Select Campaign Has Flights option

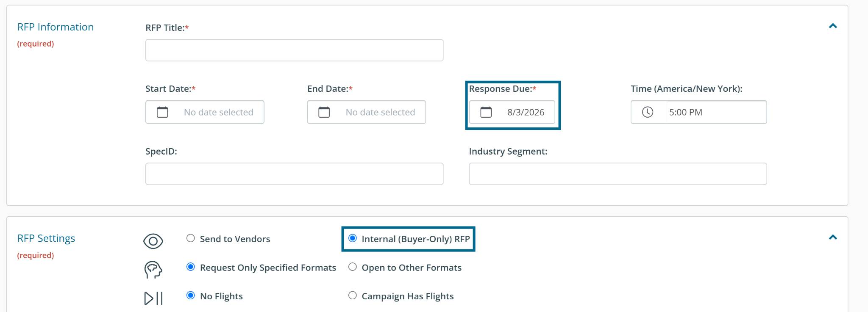click(353, 295)
